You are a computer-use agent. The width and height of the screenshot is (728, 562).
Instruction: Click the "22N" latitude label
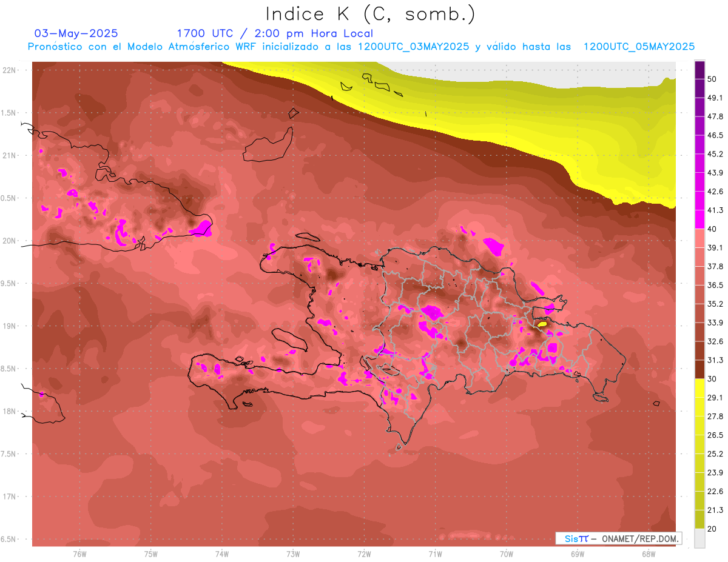tap(10, 70)
